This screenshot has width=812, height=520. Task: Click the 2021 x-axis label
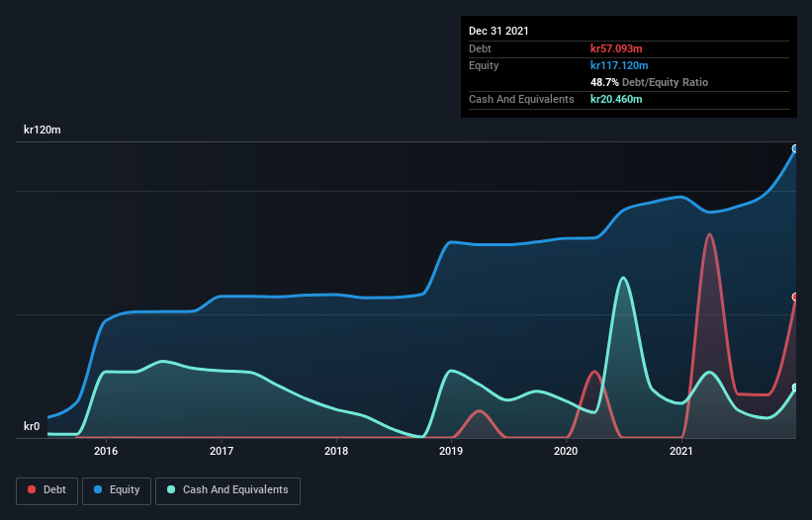click(x=681, y=451)
